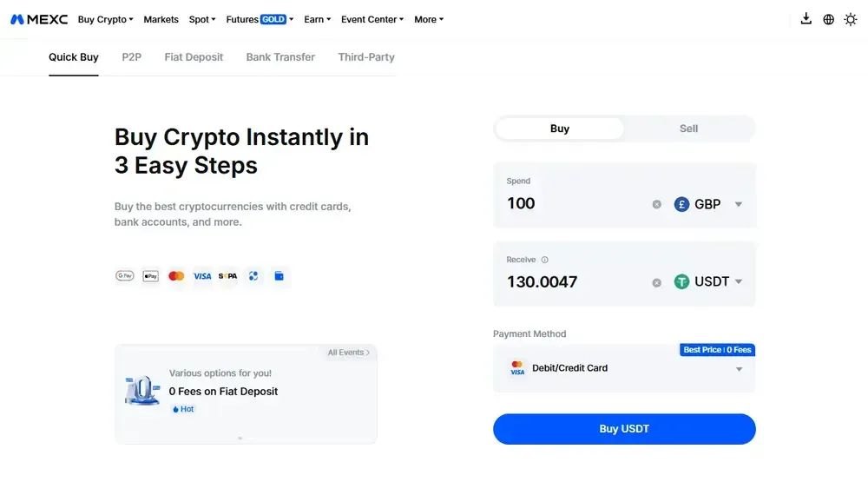Click the banner carousel indicator dot
This screenshot has width=868, height=495.
[x=240, y=439]
